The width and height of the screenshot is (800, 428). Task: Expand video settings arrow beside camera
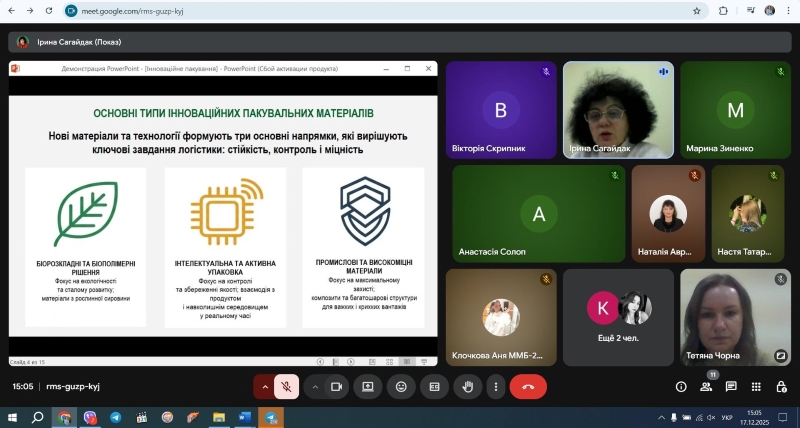click(x=315, y=386)
